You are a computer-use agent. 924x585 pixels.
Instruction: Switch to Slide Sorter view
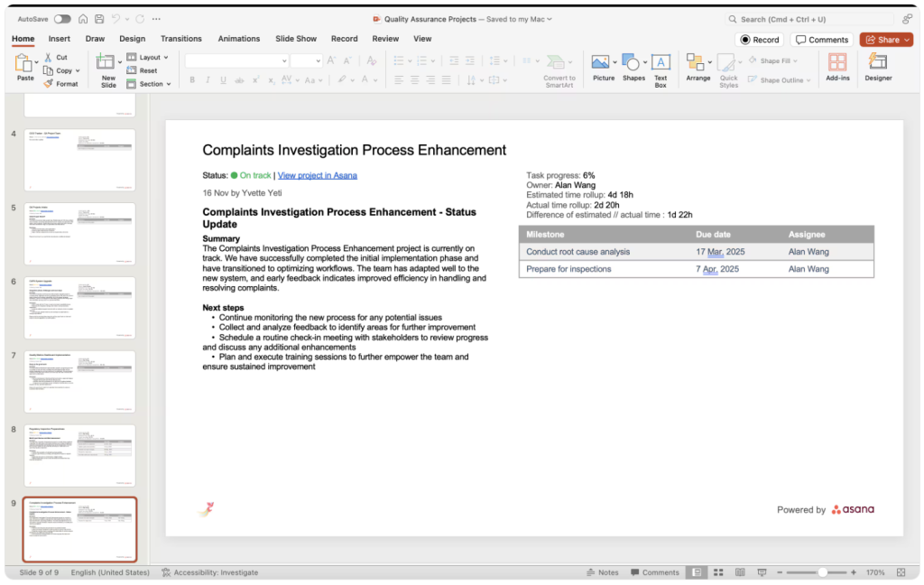click(718, 572)
